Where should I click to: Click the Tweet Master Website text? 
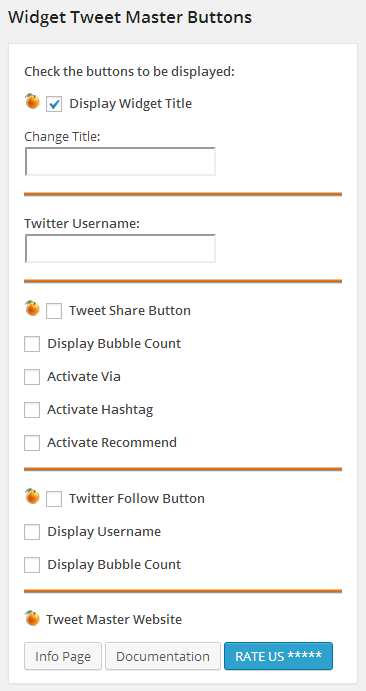pos(114,619)
